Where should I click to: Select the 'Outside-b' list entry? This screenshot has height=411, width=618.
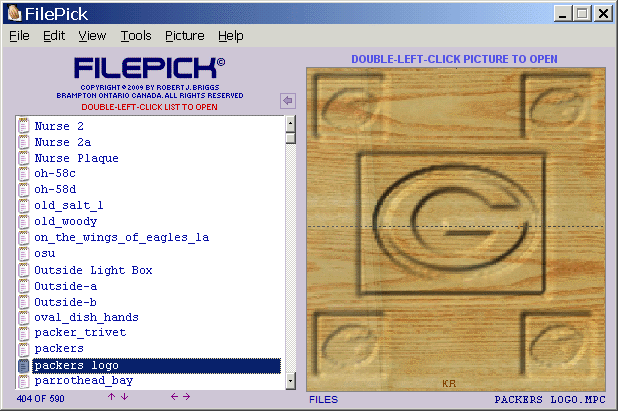65,302
